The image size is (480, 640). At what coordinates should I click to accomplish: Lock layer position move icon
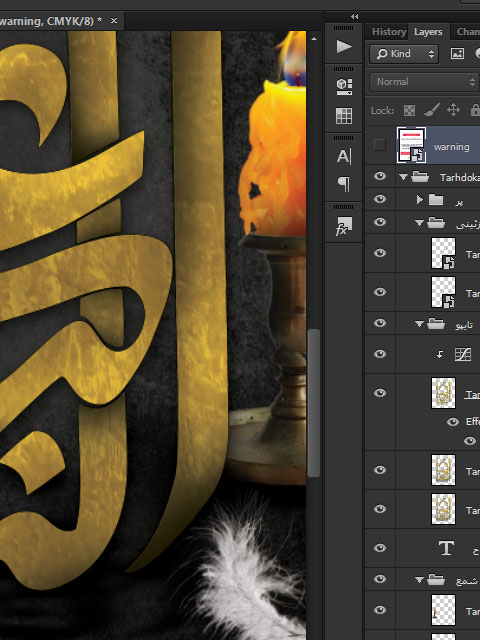click(x=453, y=110)
